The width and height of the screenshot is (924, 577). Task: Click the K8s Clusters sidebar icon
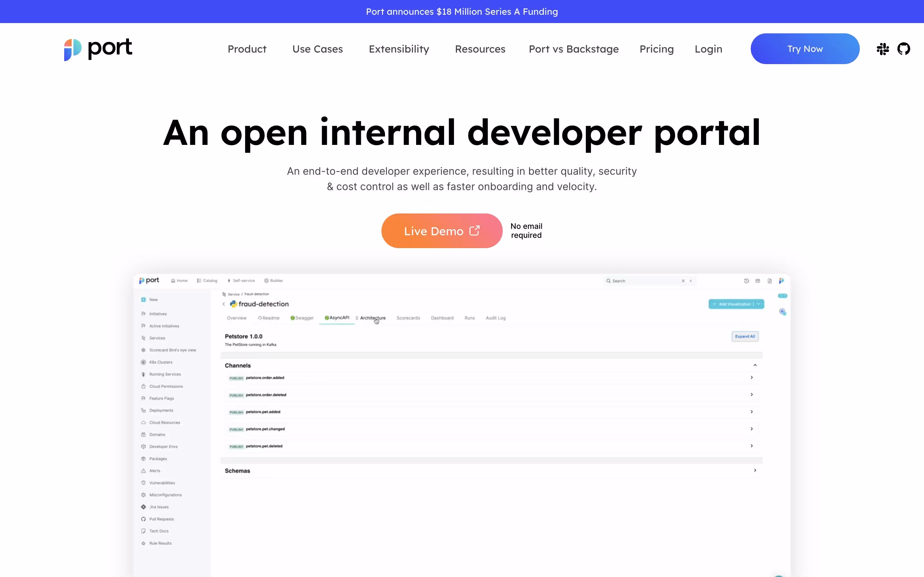[143, 362]
